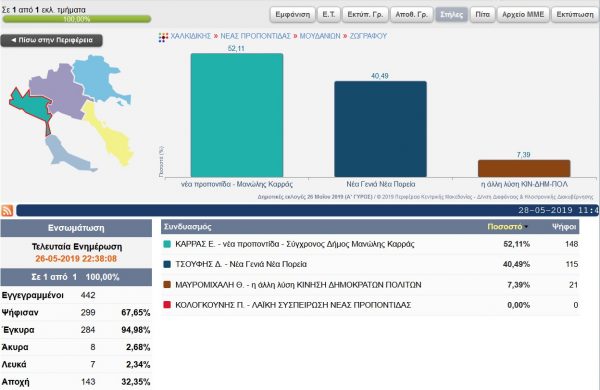
Task: Select the red ΚΟΛΟΓΚΟΥΝΗΣ swatch
Action: tap(167, 305)
